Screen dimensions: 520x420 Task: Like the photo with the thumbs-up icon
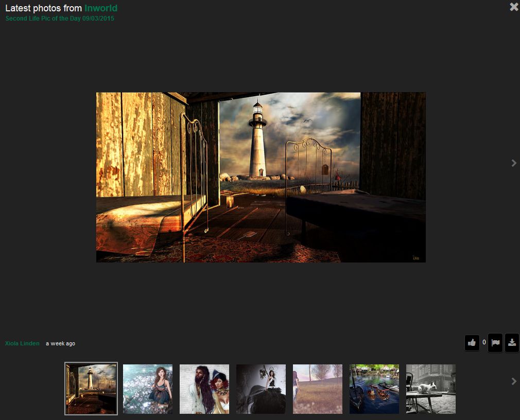[x=472, y=343]
